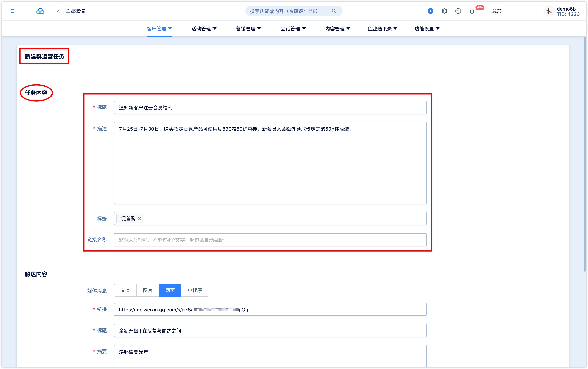
Task: Open the 会话管理 dropdown menu
Action: pos(293,29)
